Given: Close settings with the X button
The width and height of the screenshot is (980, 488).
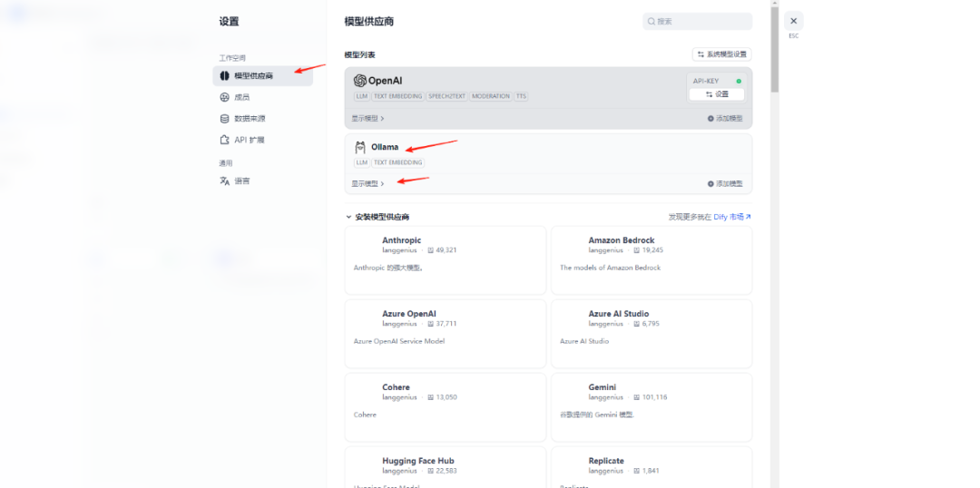Looking at the screenshot, I should [794, 21].
